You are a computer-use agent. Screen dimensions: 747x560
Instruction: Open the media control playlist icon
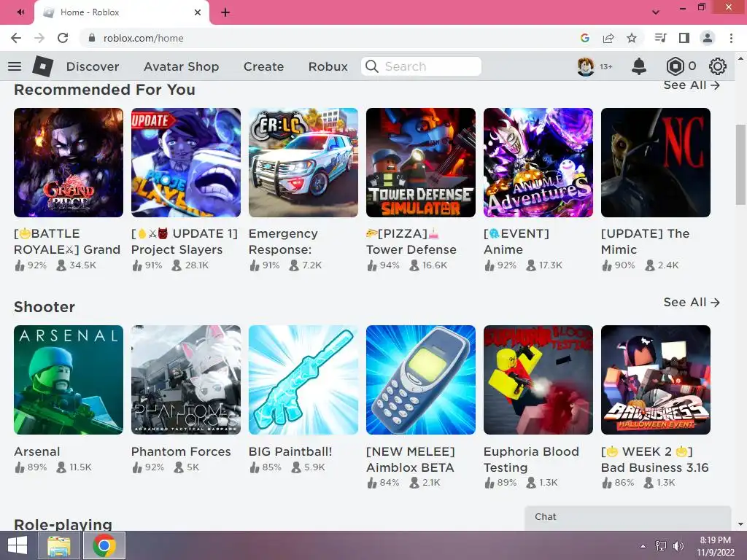point(661,38)
